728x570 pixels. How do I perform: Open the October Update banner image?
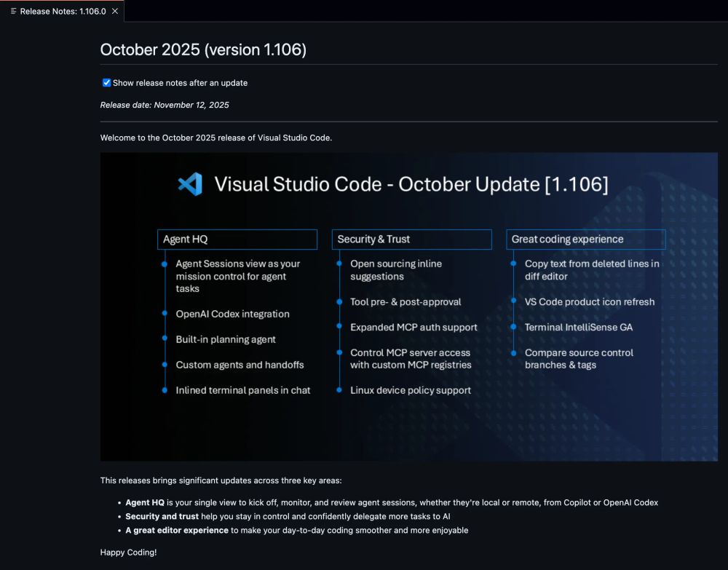[408, 306]
